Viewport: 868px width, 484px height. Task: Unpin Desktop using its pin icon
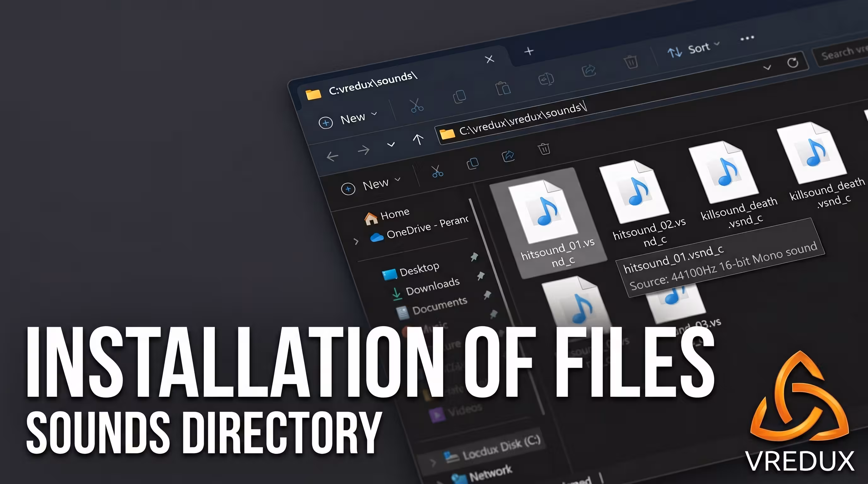tap(474, 257)
